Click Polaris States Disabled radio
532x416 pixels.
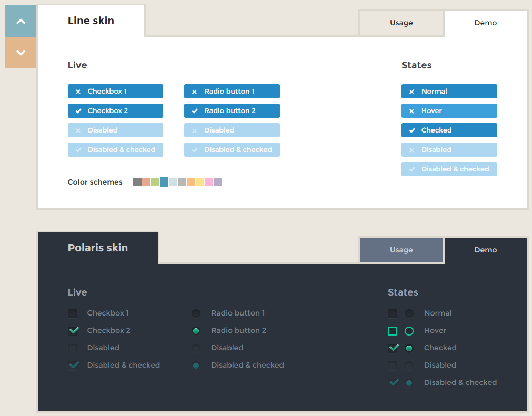point(409,366)
